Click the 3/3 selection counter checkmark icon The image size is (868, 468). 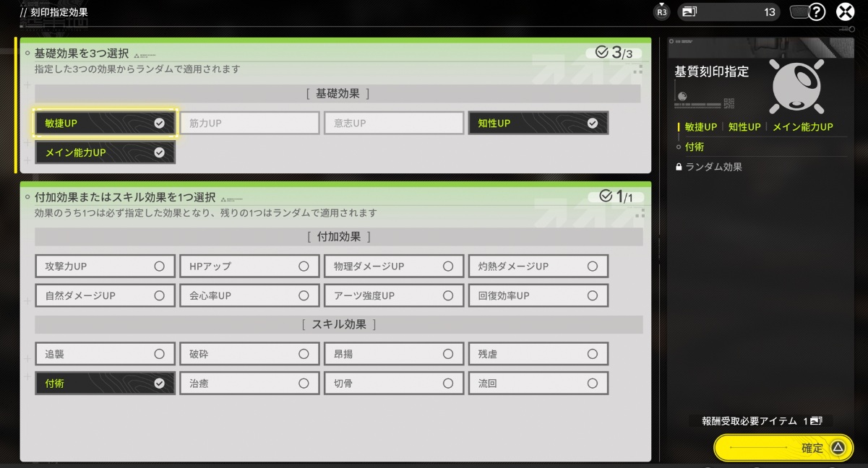click(x=602, y=53)
